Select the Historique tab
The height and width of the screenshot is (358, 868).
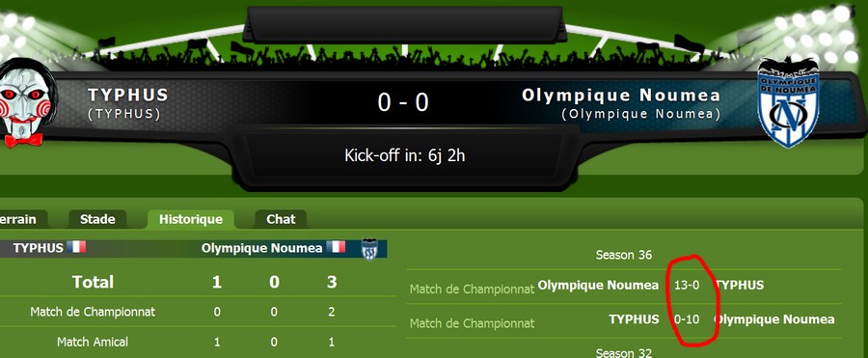[191, 219]
